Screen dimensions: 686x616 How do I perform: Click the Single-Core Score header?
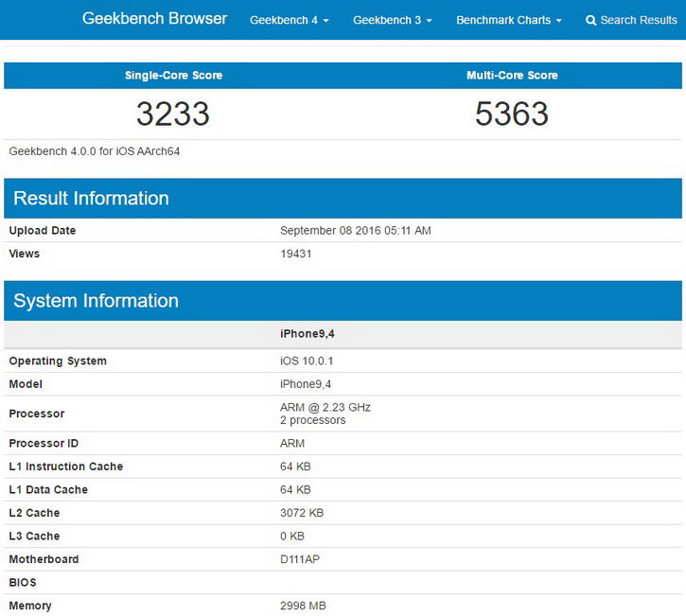tap(173, 76)
